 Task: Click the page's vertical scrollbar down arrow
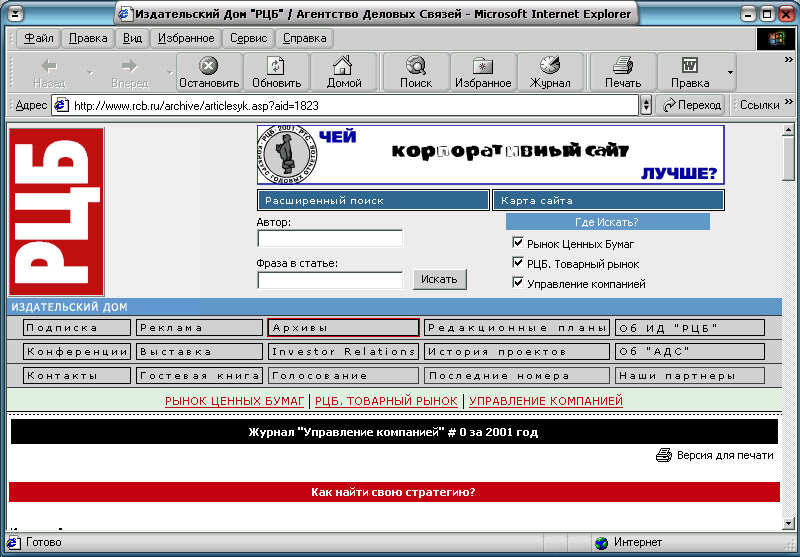(x=788, y=522)
